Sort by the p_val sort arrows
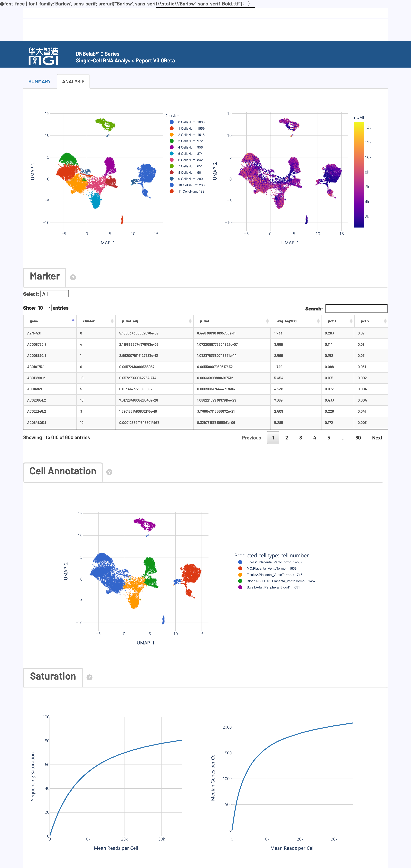 [x=268, y=321]
